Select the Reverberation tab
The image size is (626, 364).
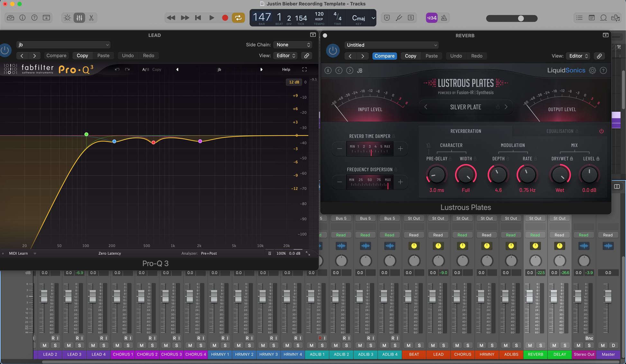(x=465, y=131)
